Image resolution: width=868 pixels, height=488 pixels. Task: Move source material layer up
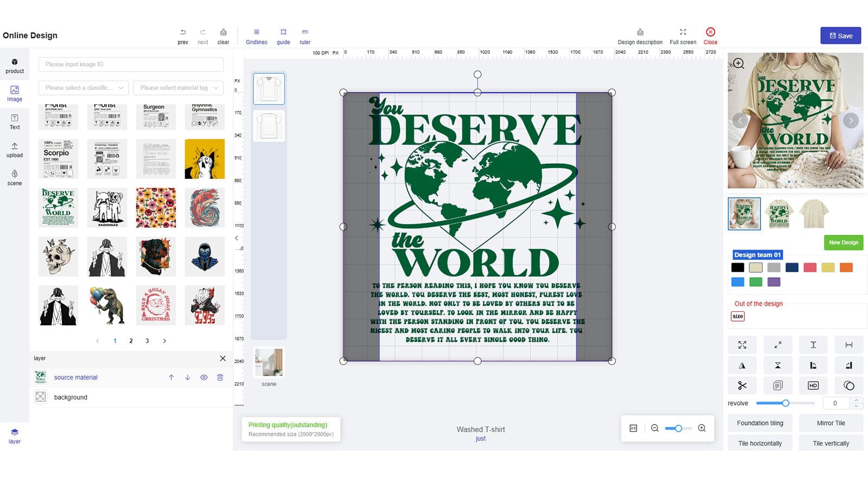pyautogui.click(x=171, y=377)
